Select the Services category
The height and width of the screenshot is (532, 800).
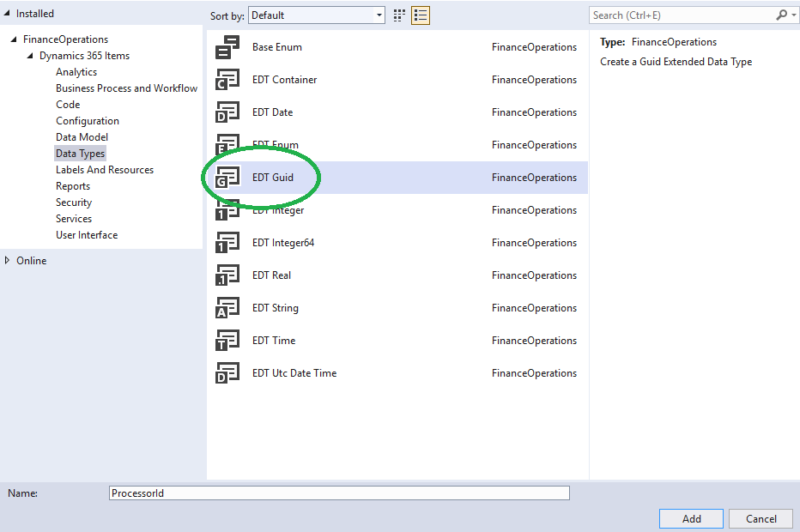tap(74, 219)
